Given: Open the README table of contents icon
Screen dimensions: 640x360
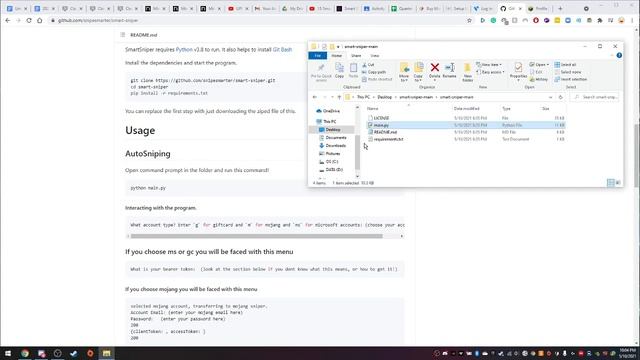Looking at the screenshot, I should (123, 35).
